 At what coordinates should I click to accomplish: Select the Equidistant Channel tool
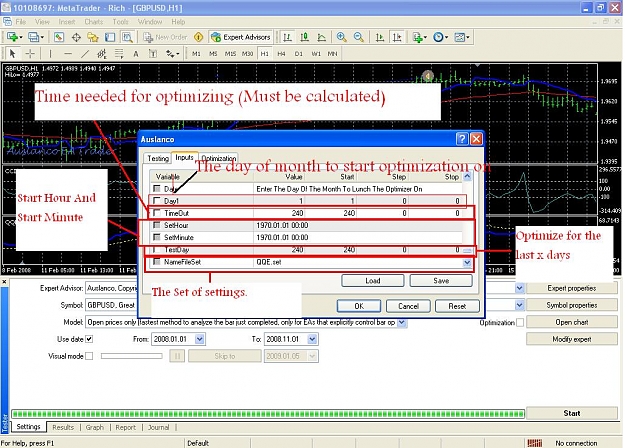click(102, 53)
